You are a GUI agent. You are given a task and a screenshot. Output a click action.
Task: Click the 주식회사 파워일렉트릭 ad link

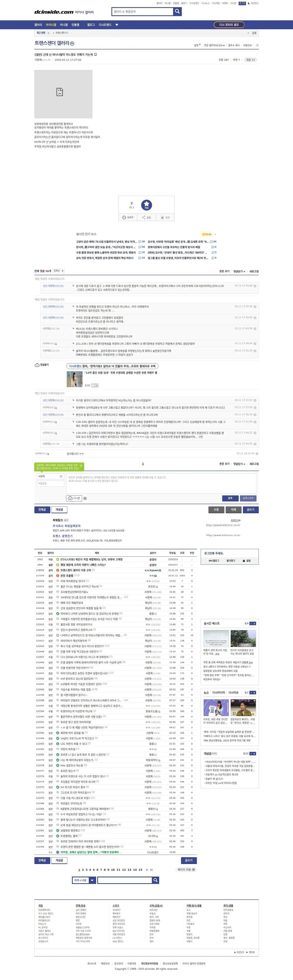67,526
